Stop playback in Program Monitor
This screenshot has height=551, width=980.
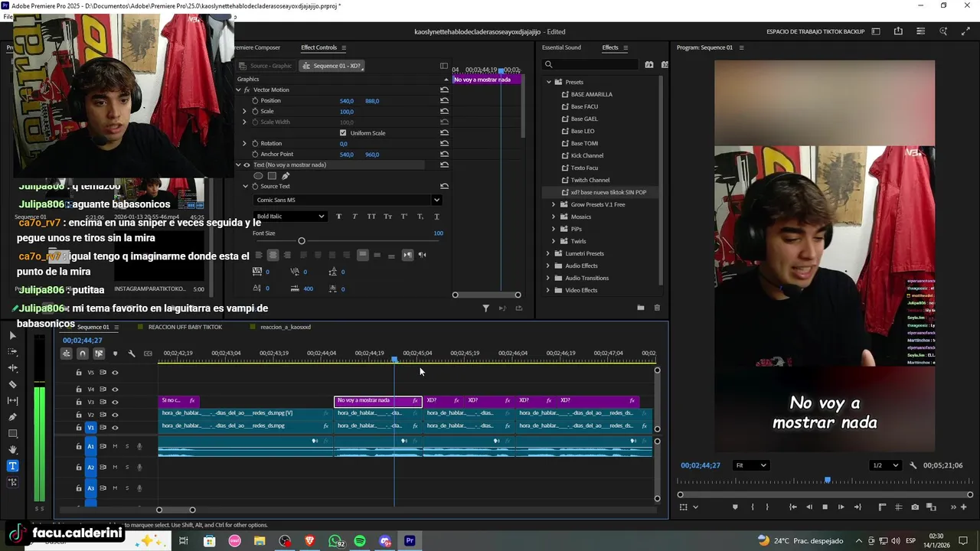[x=825, y=507]
